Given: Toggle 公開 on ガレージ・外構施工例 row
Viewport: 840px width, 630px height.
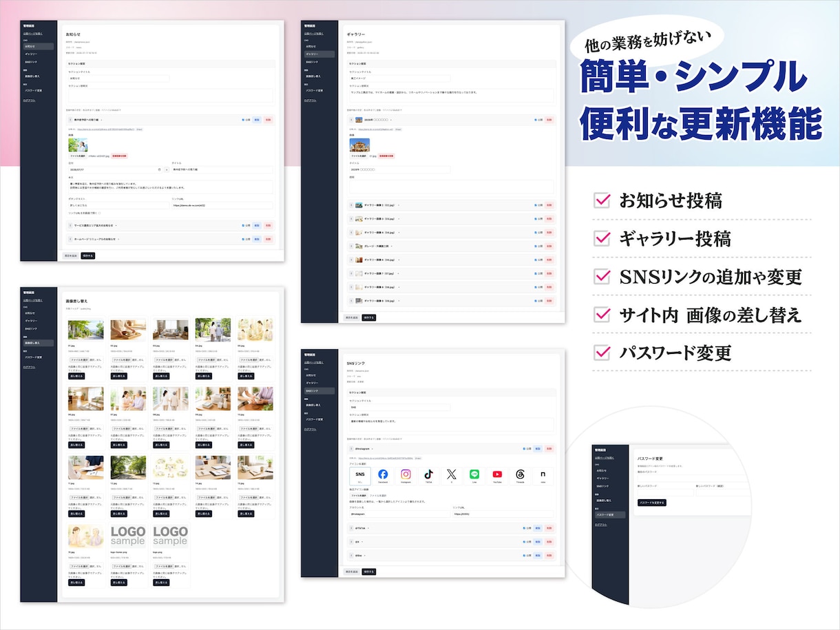Looking at the screenshot, I should [535, 246].
